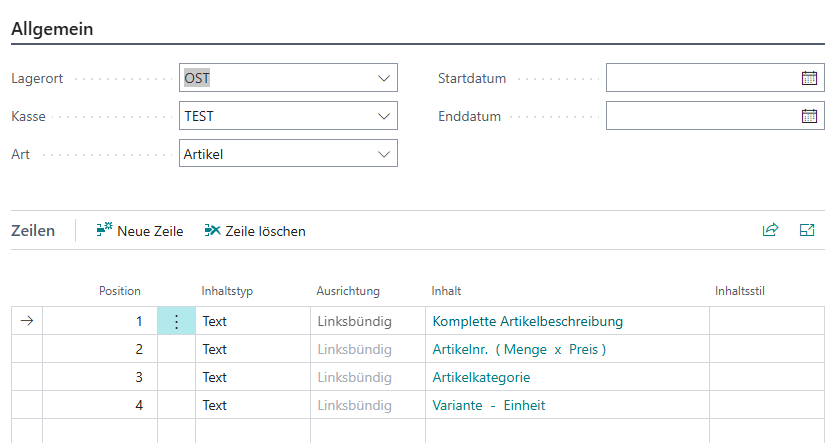Click the share icon in Zeilen toolbar

pos(770,230)
